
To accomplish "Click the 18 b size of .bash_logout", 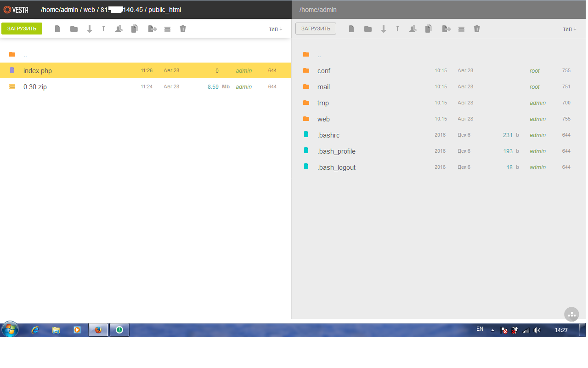I will point(513,167).
